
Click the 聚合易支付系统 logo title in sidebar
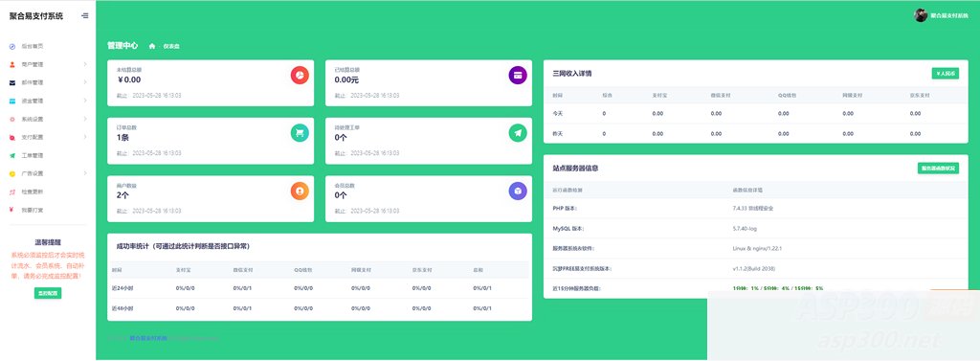36,16
